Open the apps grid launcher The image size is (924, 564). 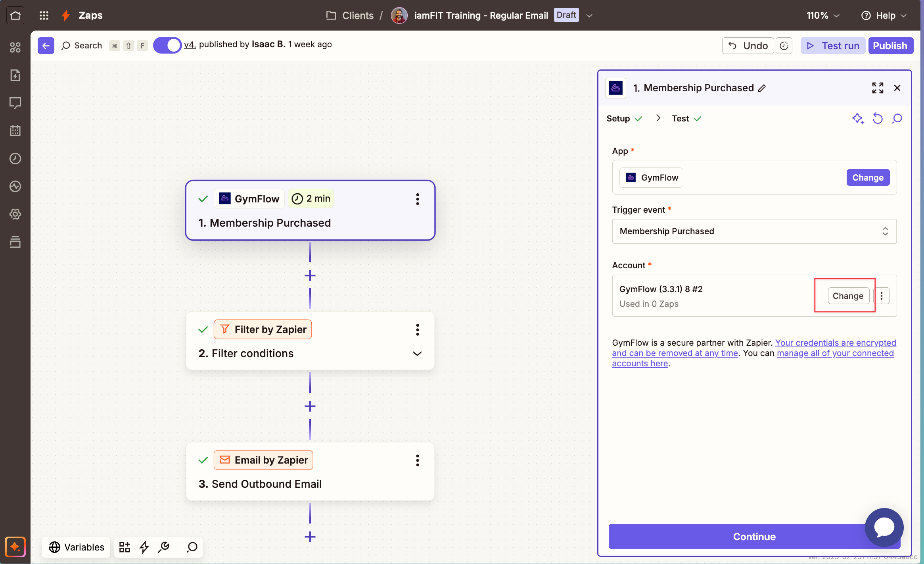(x=44, y=15)
